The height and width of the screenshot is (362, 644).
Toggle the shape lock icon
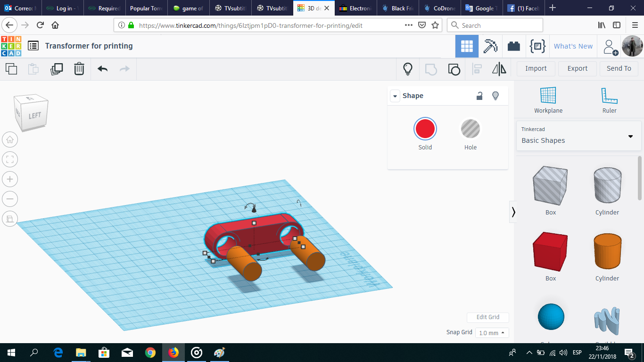479,96
